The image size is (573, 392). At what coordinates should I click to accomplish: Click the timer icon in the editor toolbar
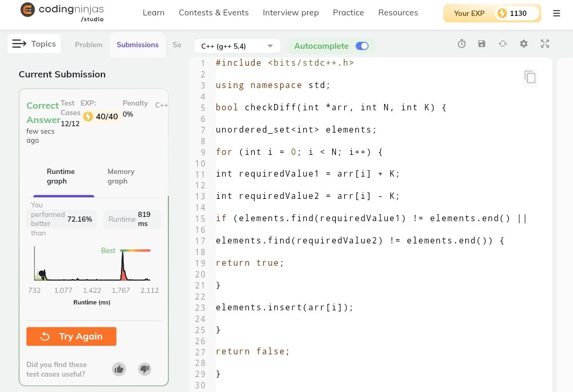(461, 43)
